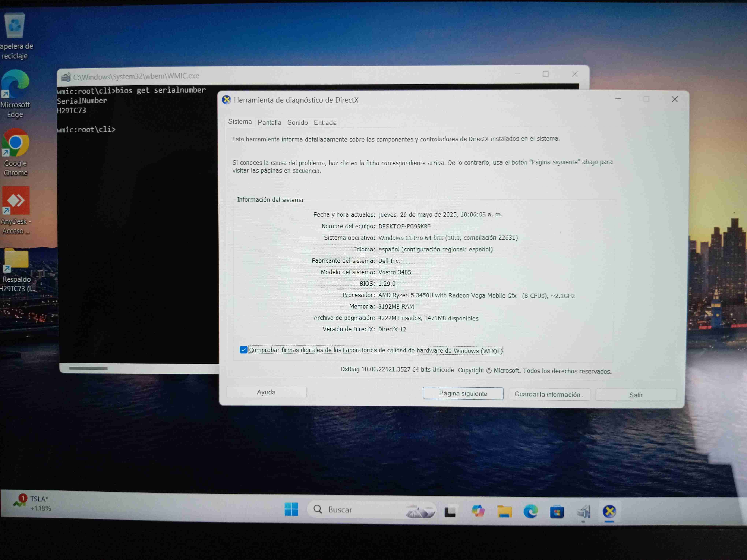Viewport: 747px width, 560px height.
Task: Click the WMIC horizontal scrollbar thumb
Action: [88, 368]
